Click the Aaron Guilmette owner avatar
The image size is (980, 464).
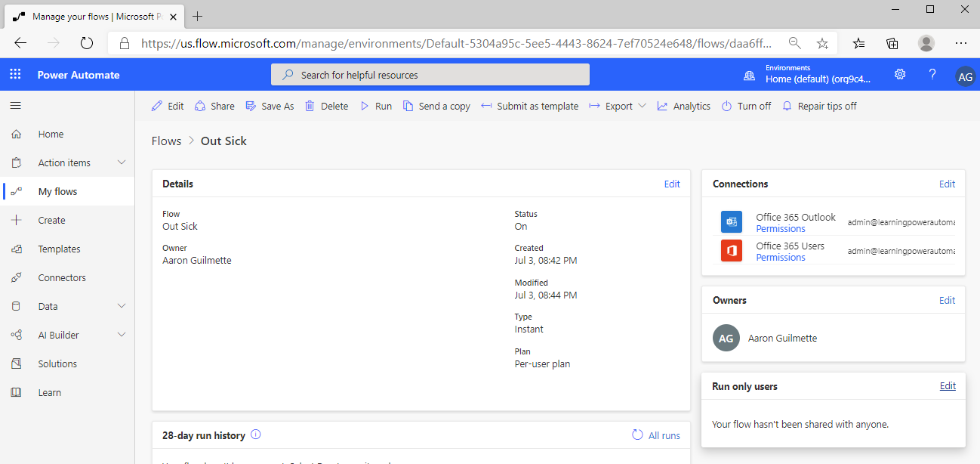click(726, 338)
